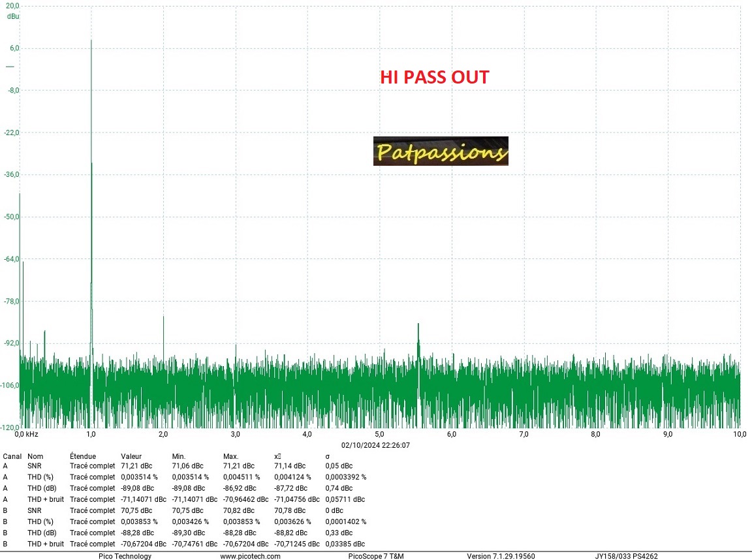Click the Valeur column header
752x560 pixels.
point(131,456)
